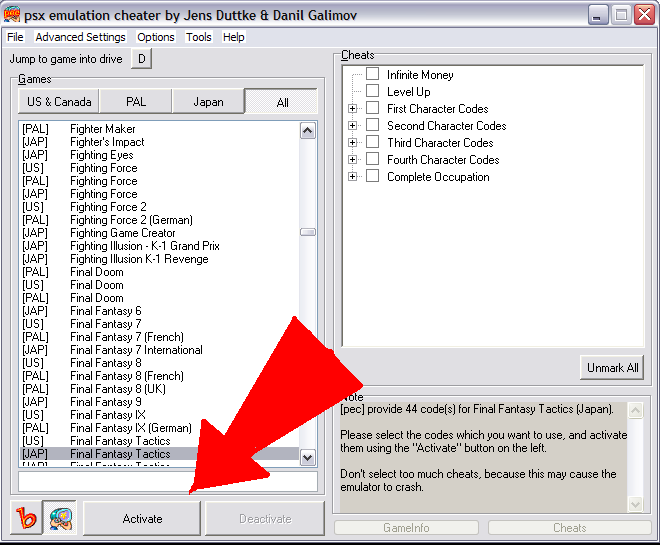The width and height of the screenshot is (660, 545).
Task: Click the Unmark All button
Action: pyautogui.click(x=612, y=368)
